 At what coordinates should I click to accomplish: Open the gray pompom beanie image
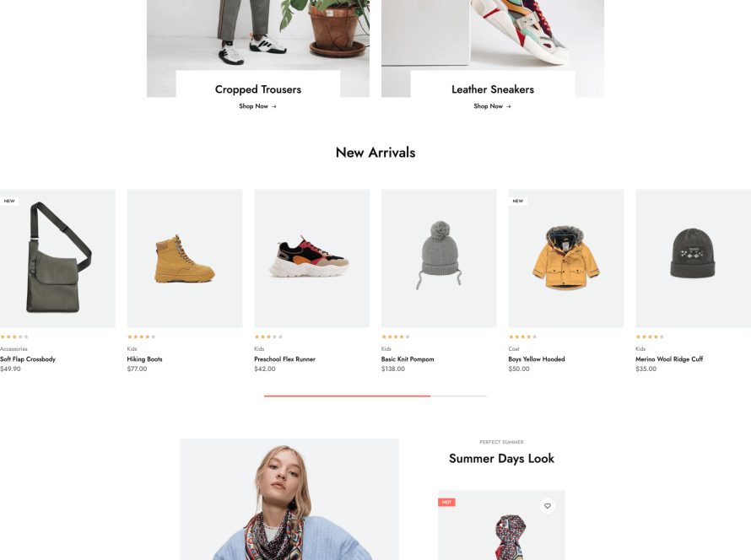click(x=439, y=258)
